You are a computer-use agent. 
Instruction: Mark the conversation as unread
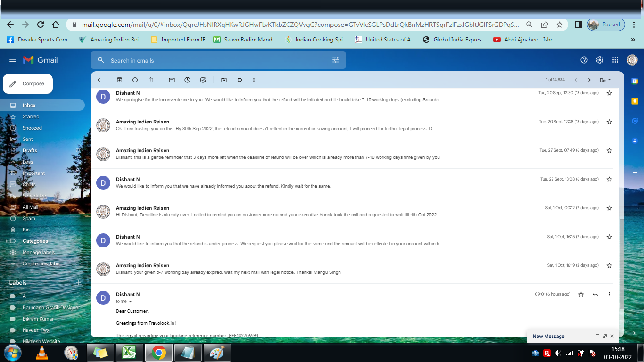(172, 80)
